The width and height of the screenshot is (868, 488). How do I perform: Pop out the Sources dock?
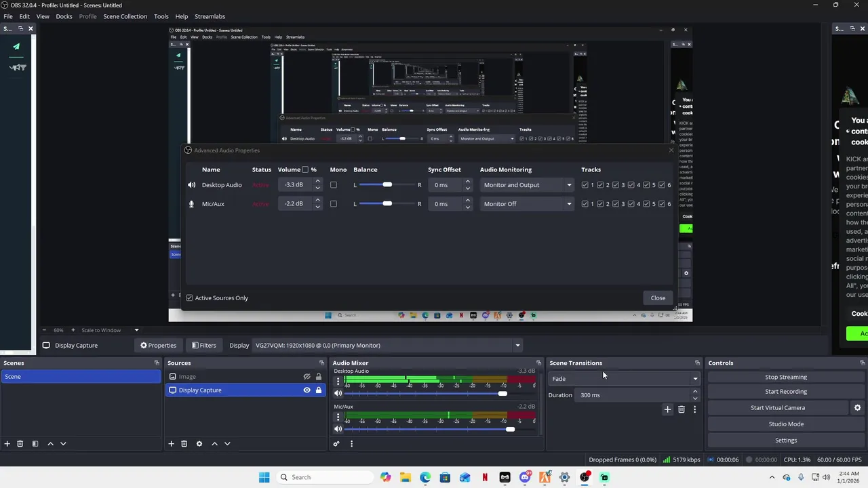[x=321, y=363]
